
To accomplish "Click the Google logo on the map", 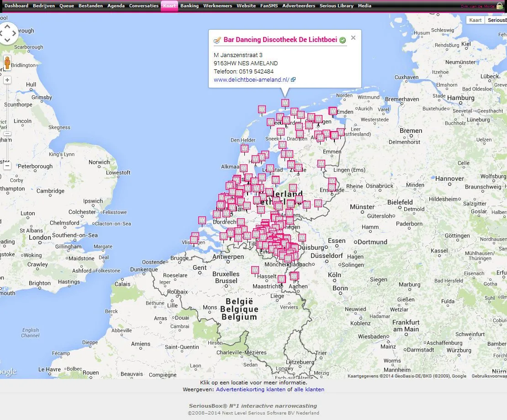I will [x=8, y=372].
